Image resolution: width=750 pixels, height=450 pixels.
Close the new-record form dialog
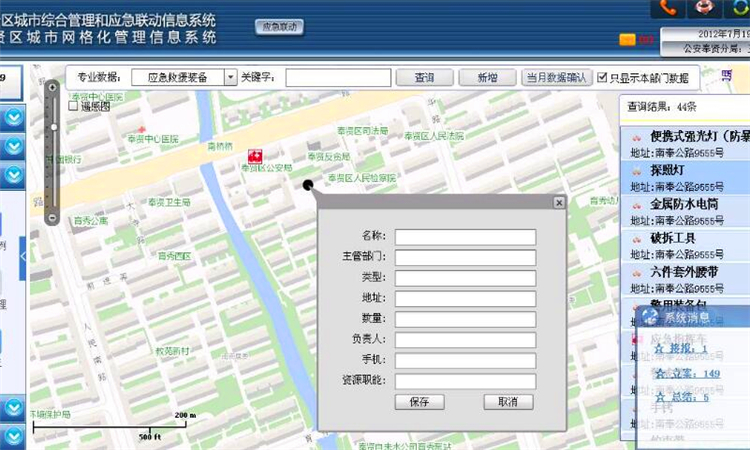(x=559, y=202)
